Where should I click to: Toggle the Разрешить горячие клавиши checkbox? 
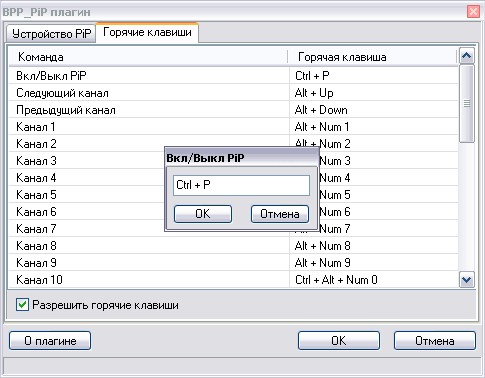pos(22,305)
